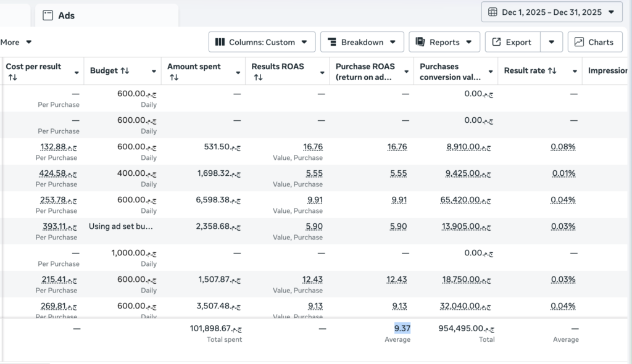Open the Charts view
Screen dimensions: 632x364
coord(595,42)
